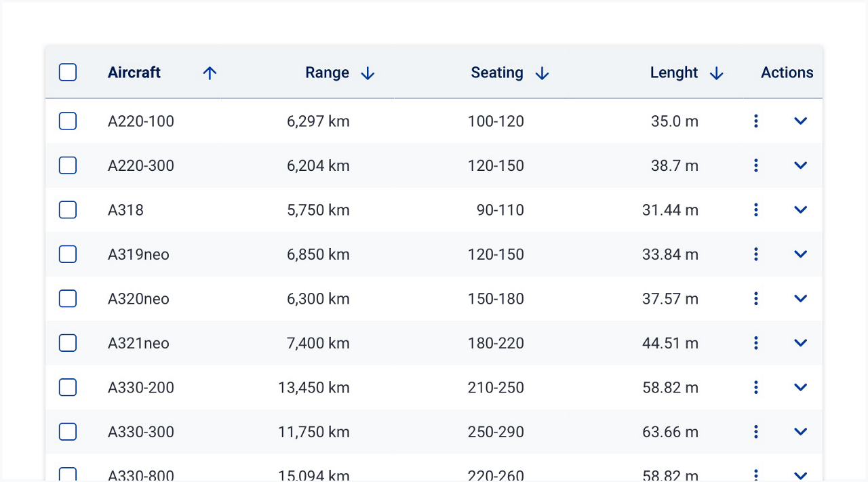Click the Range column header label

(x=327, y=73)
